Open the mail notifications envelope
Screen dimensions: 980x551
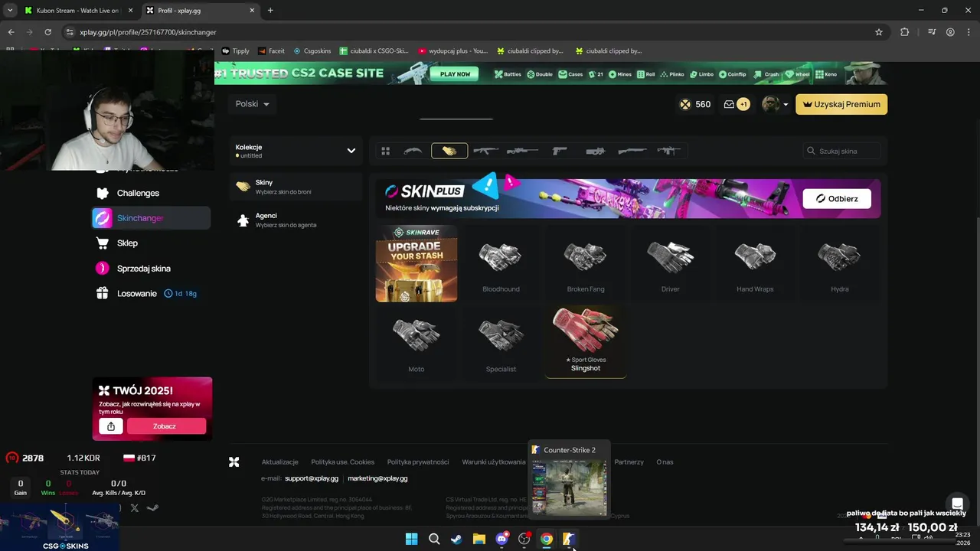coord(729,104)
